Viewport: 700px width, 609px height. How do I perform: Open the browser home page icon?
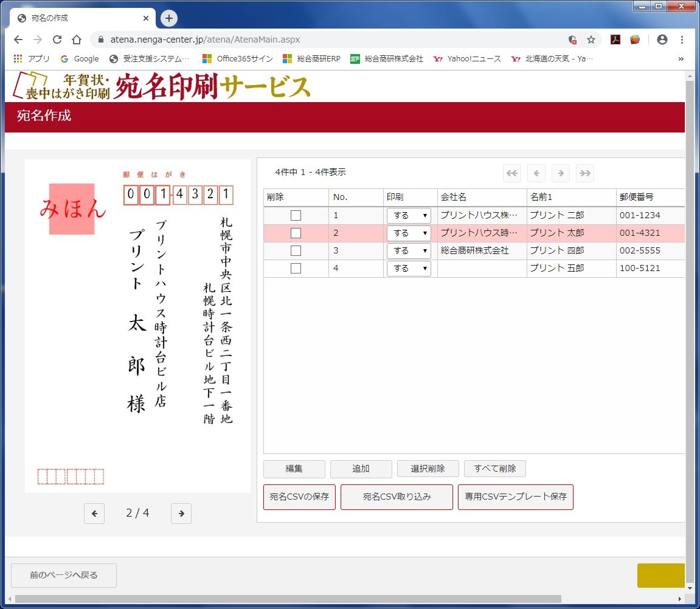pos(77,40)
